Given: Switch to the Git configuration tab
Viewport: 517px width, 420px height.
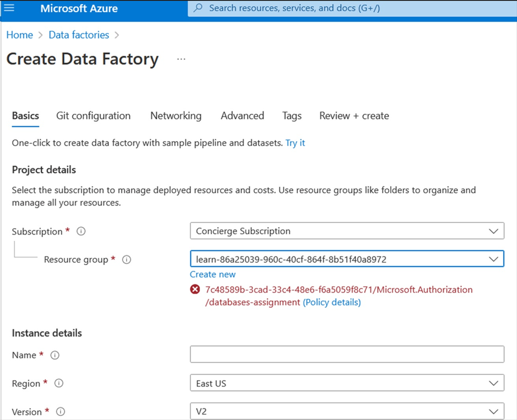Looking at the screenshot, I should 93,115.
